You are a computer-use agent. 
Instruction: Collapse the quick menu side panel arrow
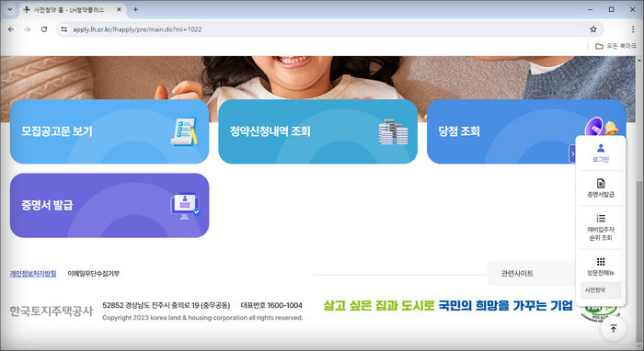coord(572,153)
